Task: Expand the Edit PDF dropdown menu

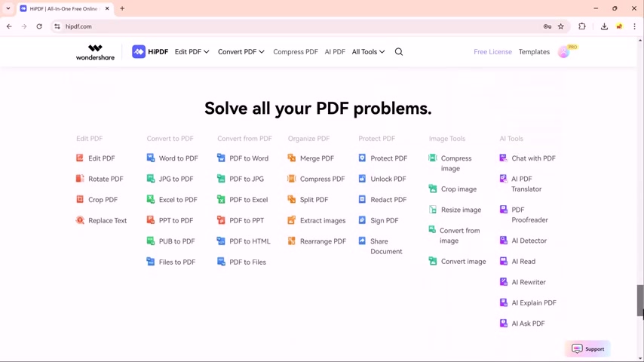Action: click(x=192, y=52)
